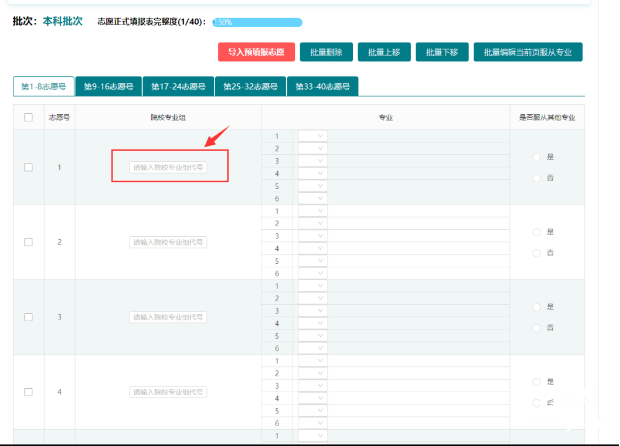The height and width of the screenshot is (446, 620).
Task: Open 专业 1 dropdown in 志愿号 1
Action: pyautogui.click(x=313, y=136)
